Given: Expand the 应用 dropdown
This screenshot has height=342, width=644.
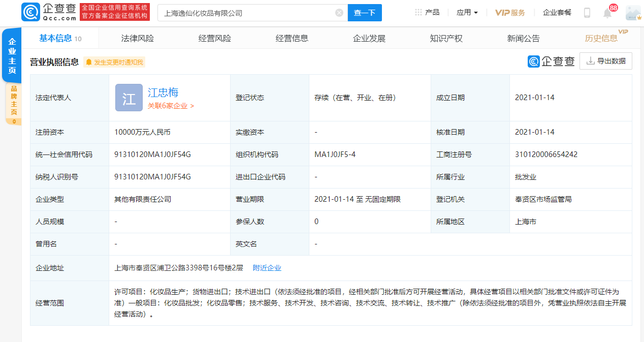Looking at the screenshot, I should point(467,12).
